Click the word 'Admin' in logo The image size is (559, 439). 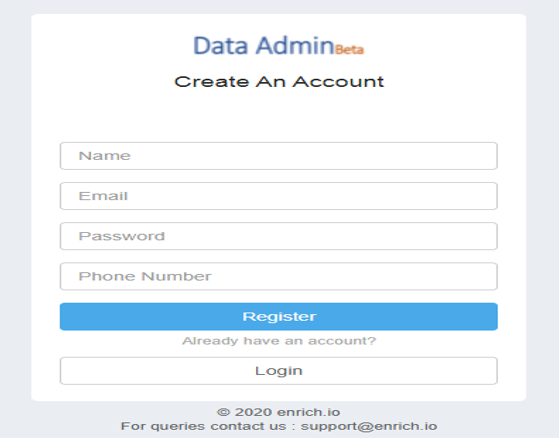(294, 46)
